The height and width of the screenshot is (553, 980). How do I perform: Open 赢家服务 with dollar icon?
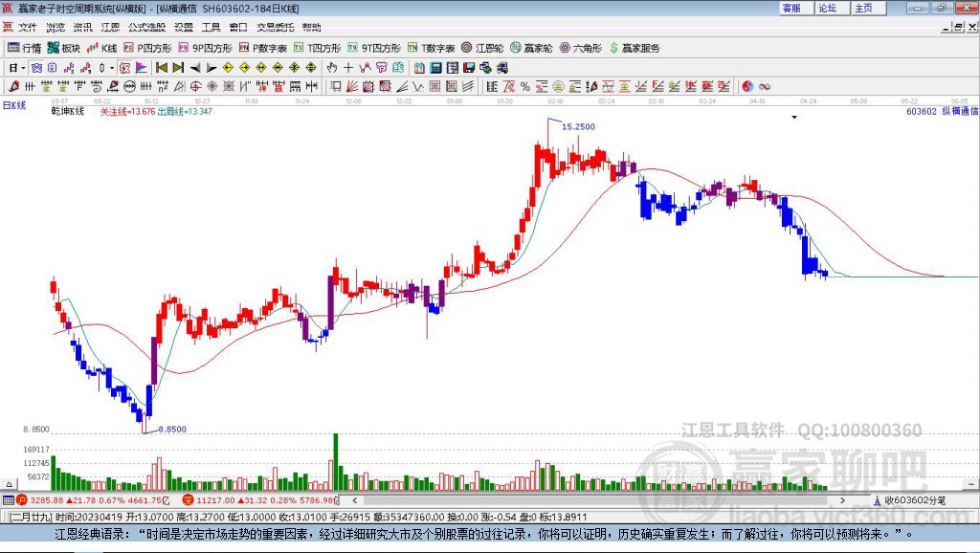pyautogui.click(x=635, y=48)
